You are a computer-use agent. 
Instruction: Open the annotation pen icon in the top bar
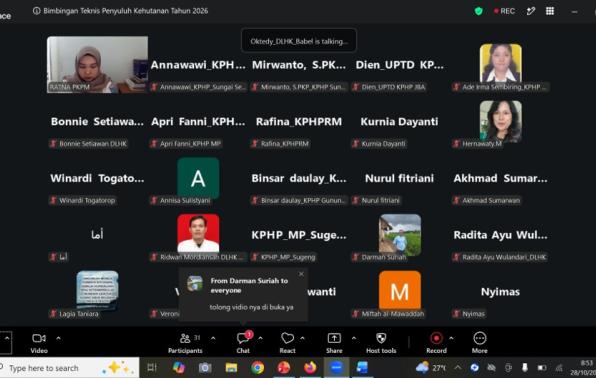(531, 11)
